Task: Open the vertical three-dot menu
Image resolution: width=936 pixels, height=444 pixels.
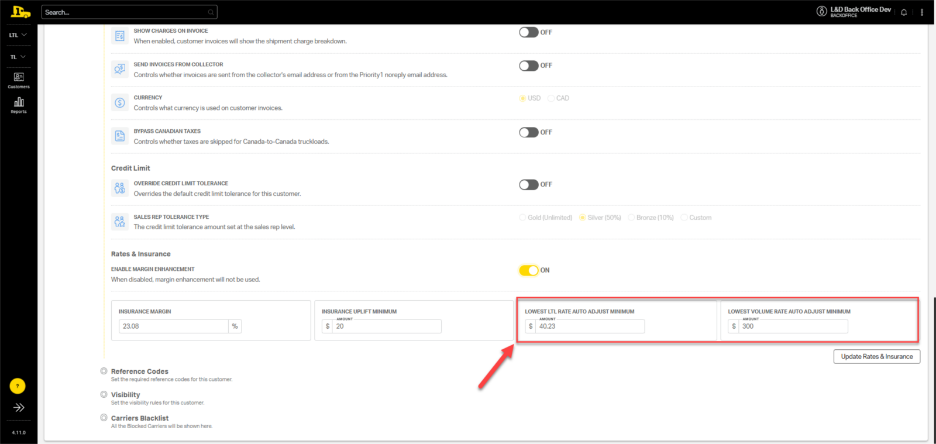Action: 922,12
